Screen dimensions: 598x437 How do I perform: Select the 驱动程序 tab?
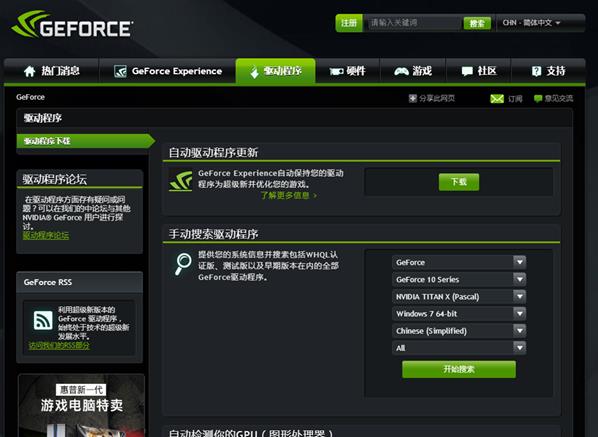click(275, 71)
